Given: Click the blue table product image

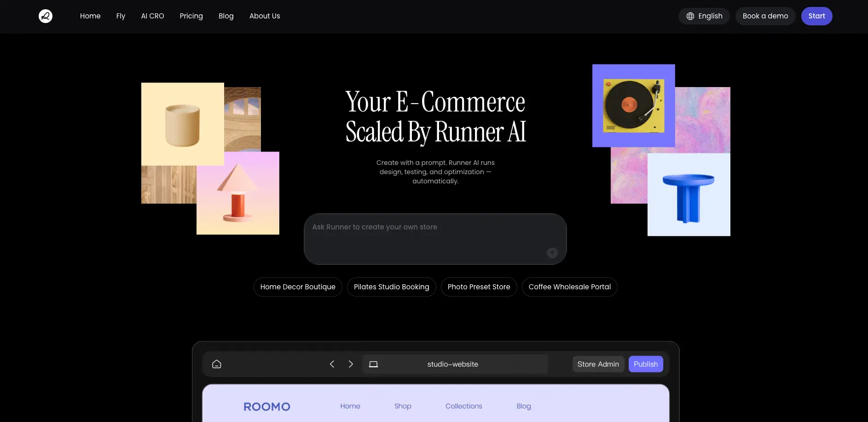Looking at the screenshot, I should coord(689,194).
